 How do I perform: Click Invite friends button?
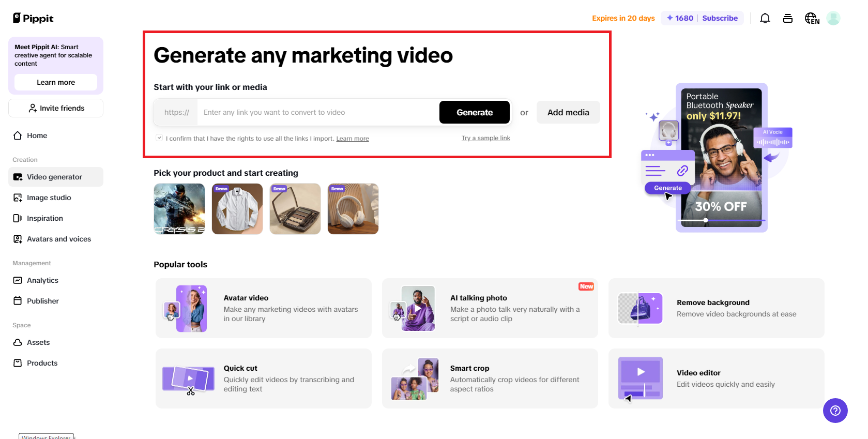click(x=56, y=108)
